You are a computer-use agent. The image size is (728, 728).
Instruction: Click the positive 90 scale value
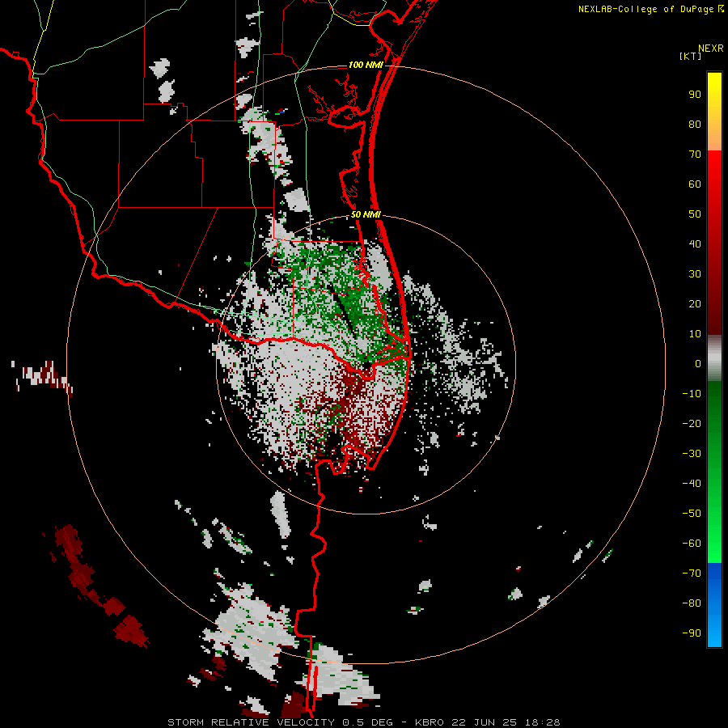coord(695,95)
